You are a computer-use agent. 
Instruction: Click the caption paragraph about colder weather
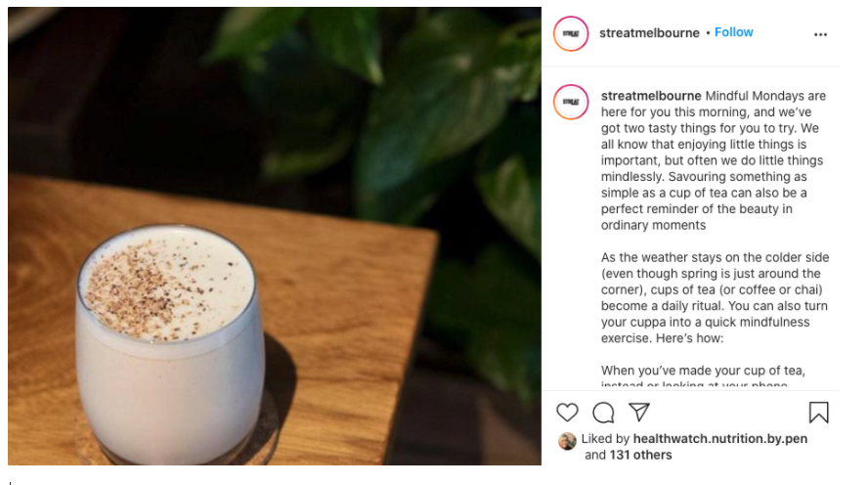coord(716,298)
